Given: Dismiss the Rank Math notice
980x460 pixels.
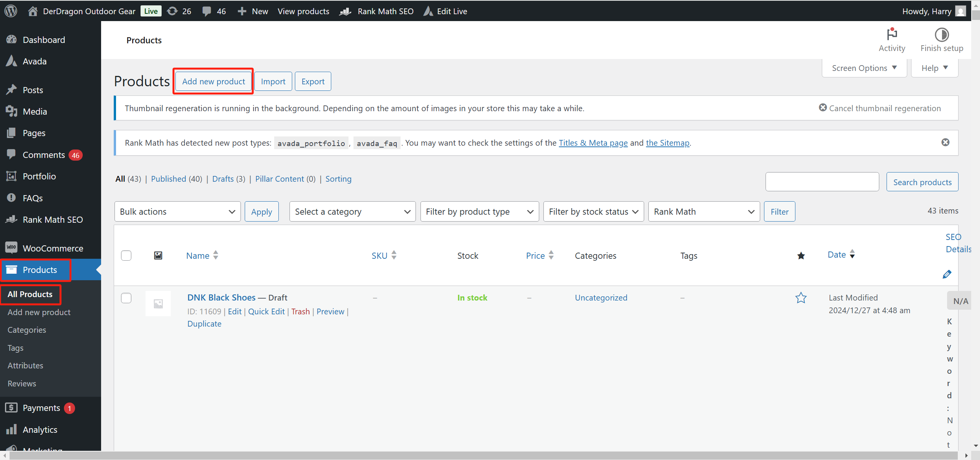Looking at the screenshot, I should (945, 142).
